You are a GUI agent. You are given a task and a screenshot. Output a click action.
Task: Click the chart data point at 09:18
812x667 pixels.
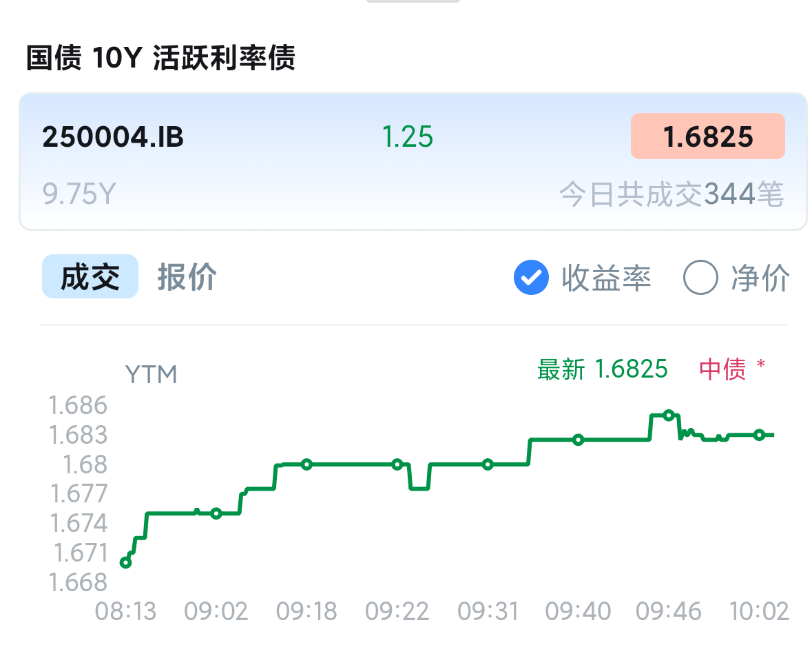pos(306,464)
